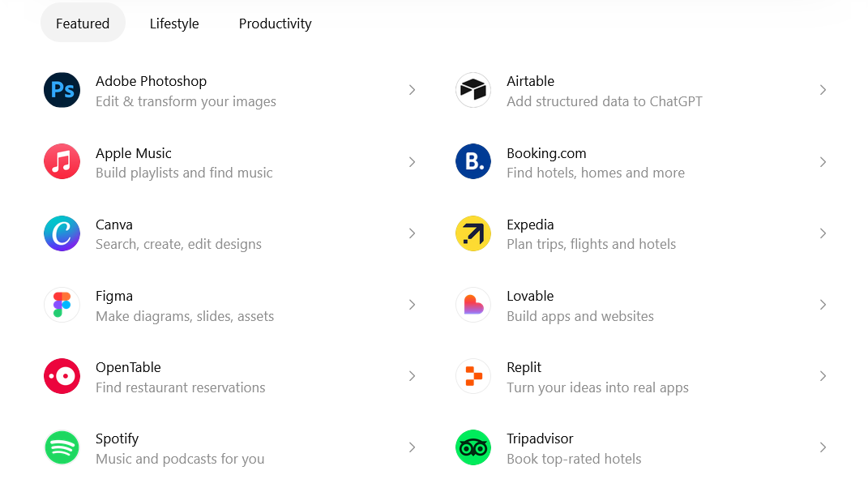Viewport: 868px width, 492px height.
Task: Click the Replit logo icon
Action: 473,376
